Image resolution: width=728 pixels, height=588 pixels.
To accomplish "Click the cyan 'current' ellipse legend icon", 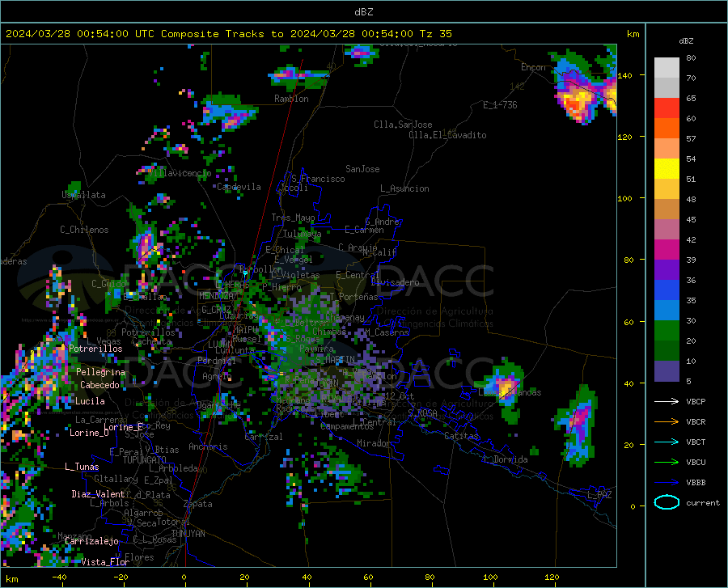I will (x=667, y=502).
